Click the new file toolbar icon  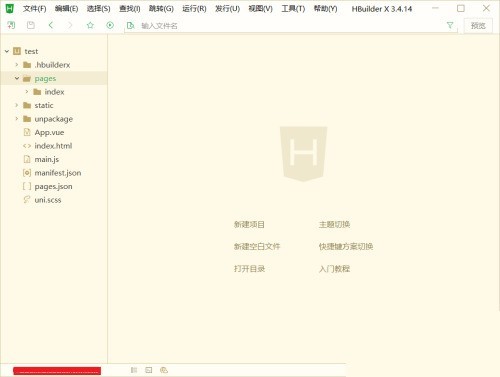click(11, 25)
